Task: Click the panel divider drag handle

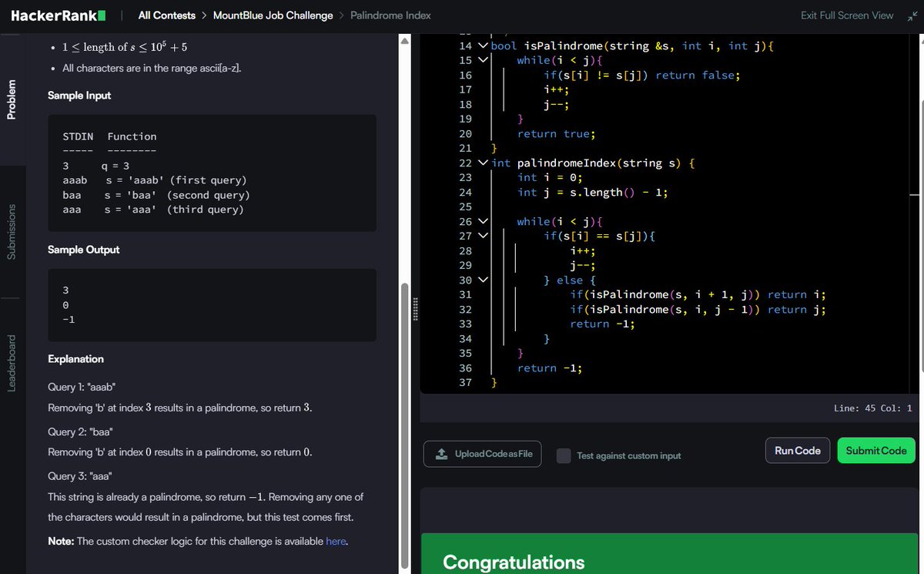Action: point(416,309)
